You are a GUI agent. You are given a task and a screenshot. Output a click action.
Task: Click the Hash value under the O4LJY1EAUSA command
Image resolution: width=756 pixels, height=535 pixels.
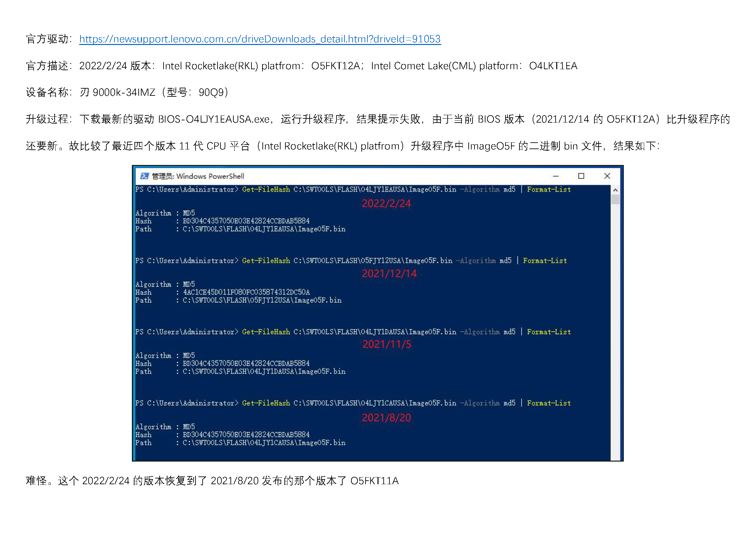tap(246, 221)
